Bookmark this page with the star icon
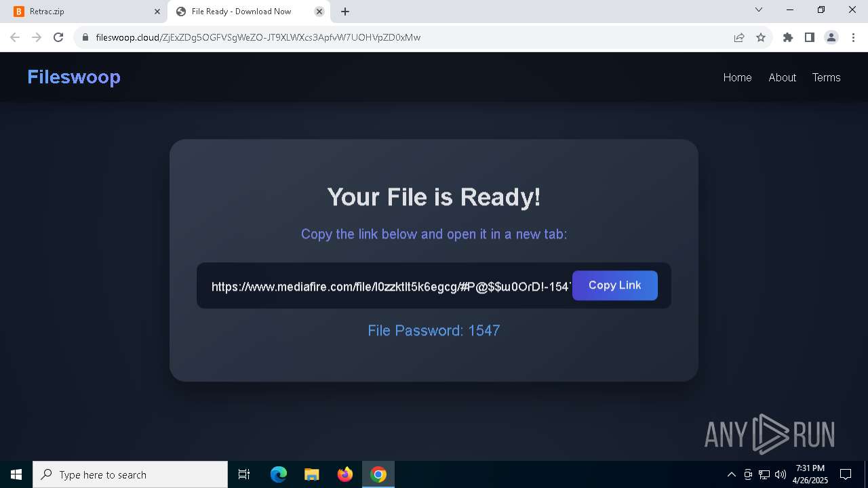Viewport: 868px width, 488px height. [761, 37]
